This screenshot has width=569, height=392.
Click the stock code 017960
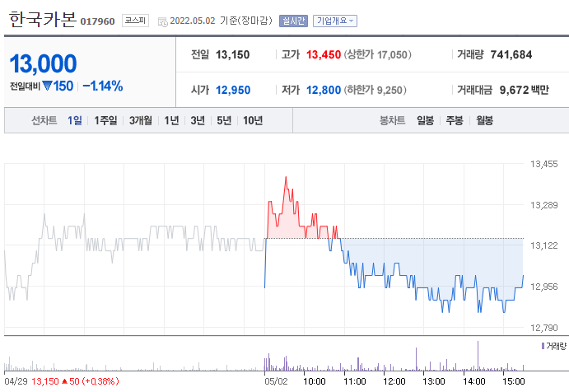pyautogui.click(x=97, y=21)
